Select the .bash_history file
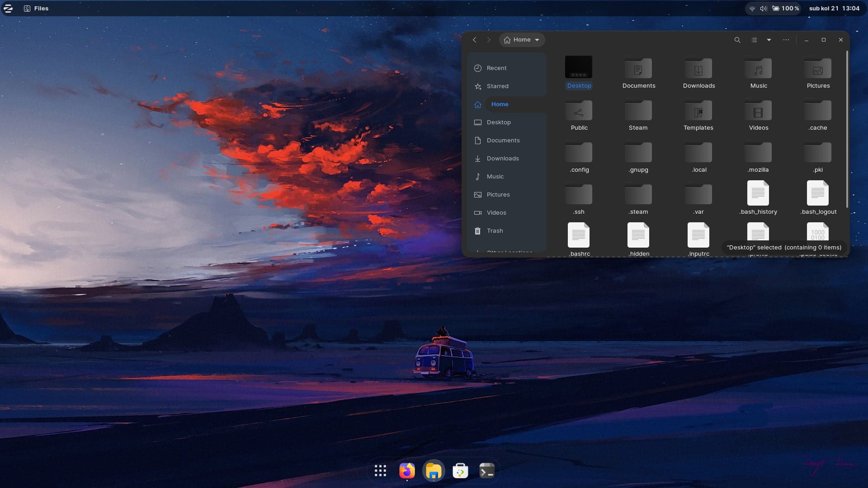 coord(758,193)
